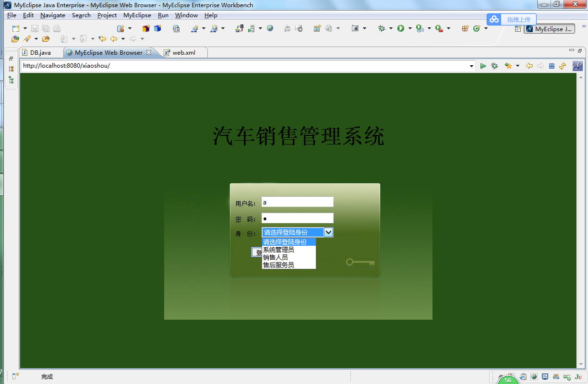This screenshot has width=588, height=384.
Task: Click the Debug bug icon in main toolbar
Action: point(382,29)
